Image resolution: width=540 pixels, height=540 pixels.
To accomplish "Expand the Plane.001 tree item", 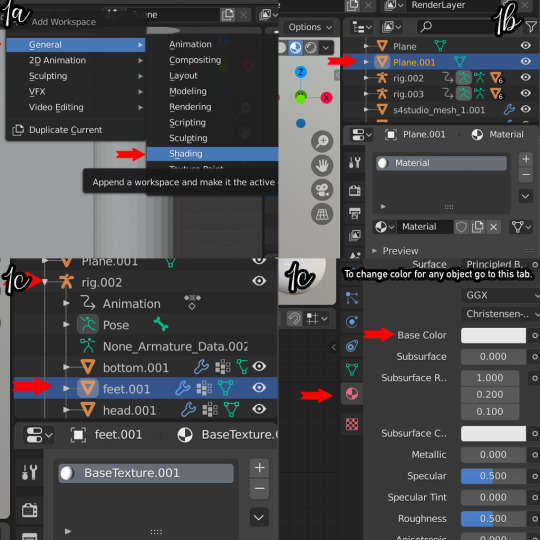I will (x=366, y=62).
